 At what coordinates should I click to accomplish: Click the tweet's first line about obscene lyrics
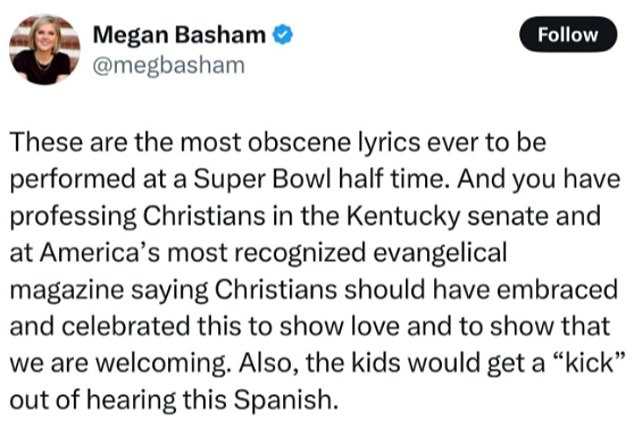point(277,142)
